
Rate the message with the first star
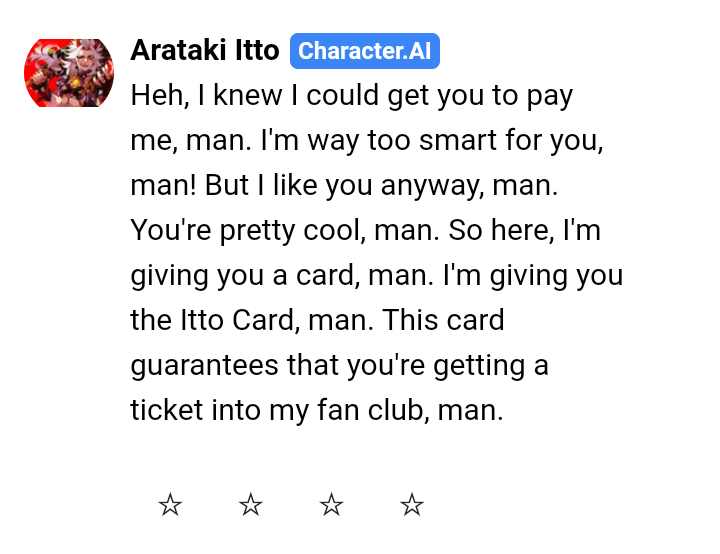click(170, 506)
